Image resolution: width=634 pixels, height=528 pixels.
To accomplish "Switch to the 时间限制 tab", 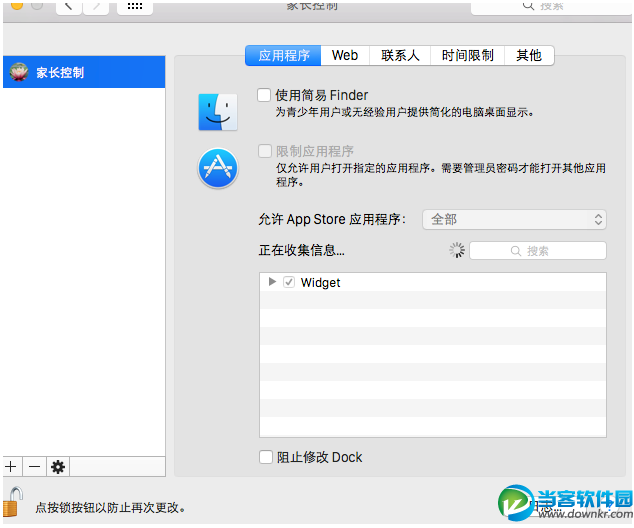I will click(x=467, y=55).
